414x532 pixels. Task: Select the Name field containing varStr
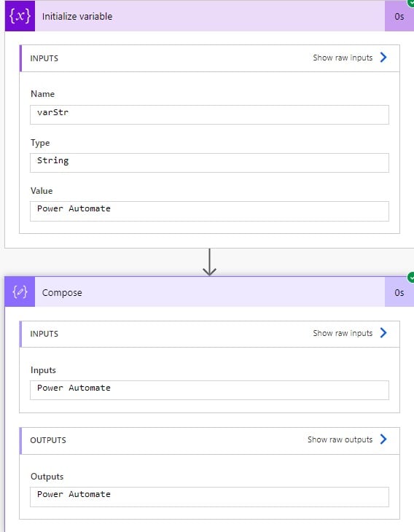tap(209, 114)
